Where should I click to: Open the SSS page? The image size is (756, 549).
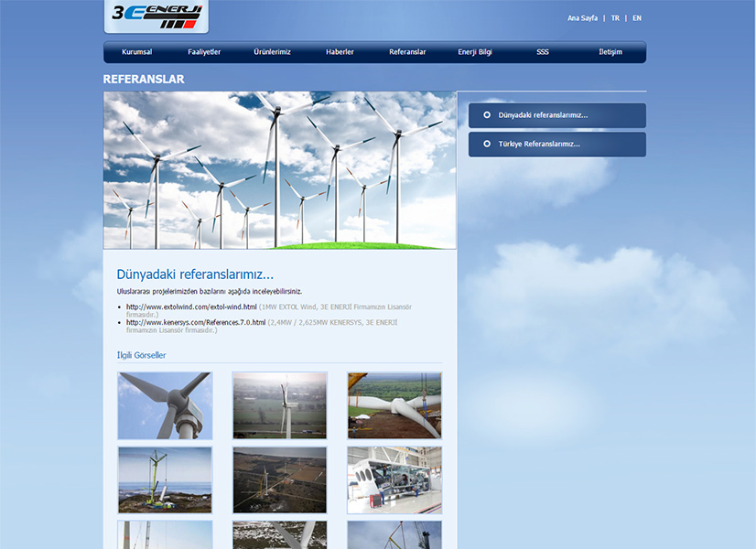[543, 52]
